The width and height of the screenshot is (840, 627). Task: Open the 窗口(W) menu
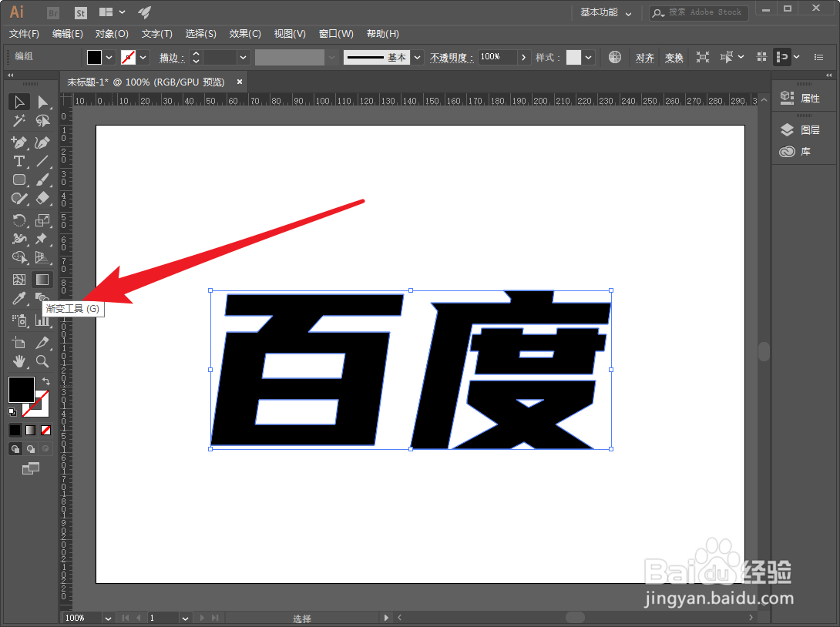pos(336,34)
